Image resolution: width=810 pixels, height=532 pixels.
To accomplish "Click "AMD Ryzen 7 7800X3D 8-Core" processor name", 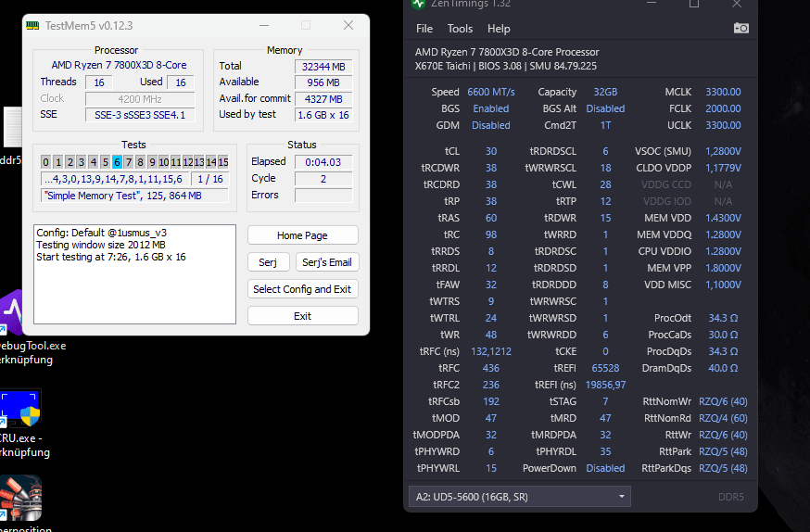I will [119, 65].
